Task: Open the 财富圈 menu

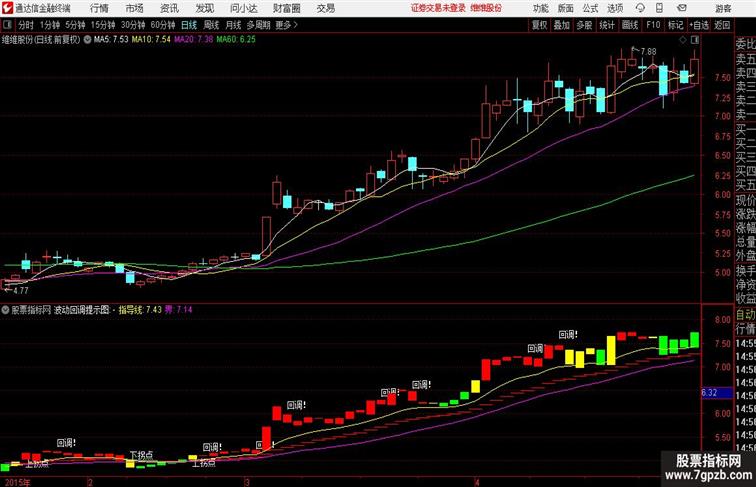Action: click(286, 8)
